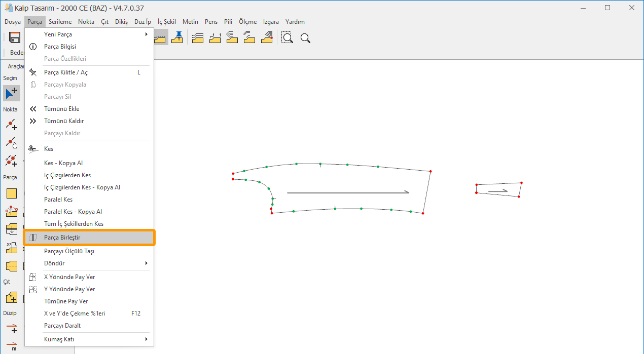This screenshot has height=354, width=644.
Task: Toggle Parça Kilitle / Aç lock
Action: tap(66, 72)
